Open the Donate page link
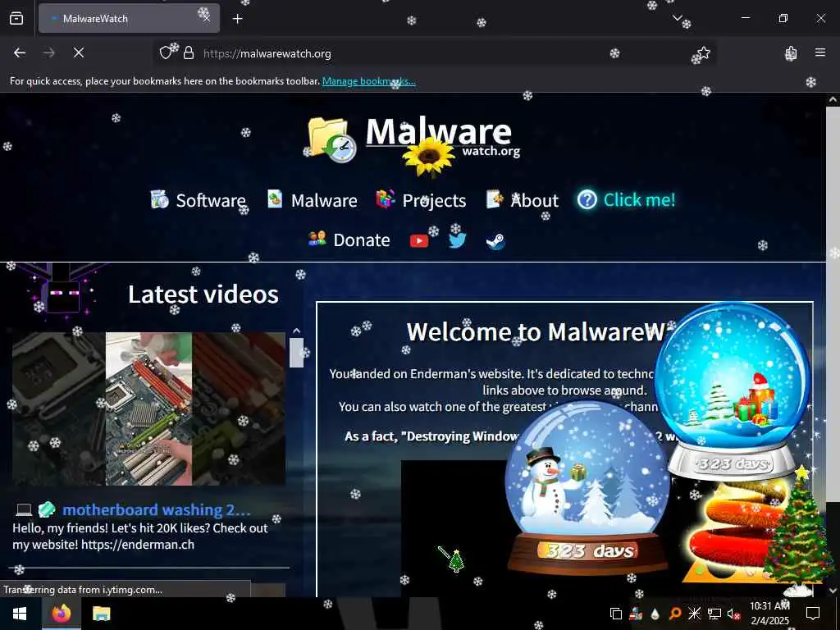This screenshot has height=630, width=840. [x=362, y=240]
